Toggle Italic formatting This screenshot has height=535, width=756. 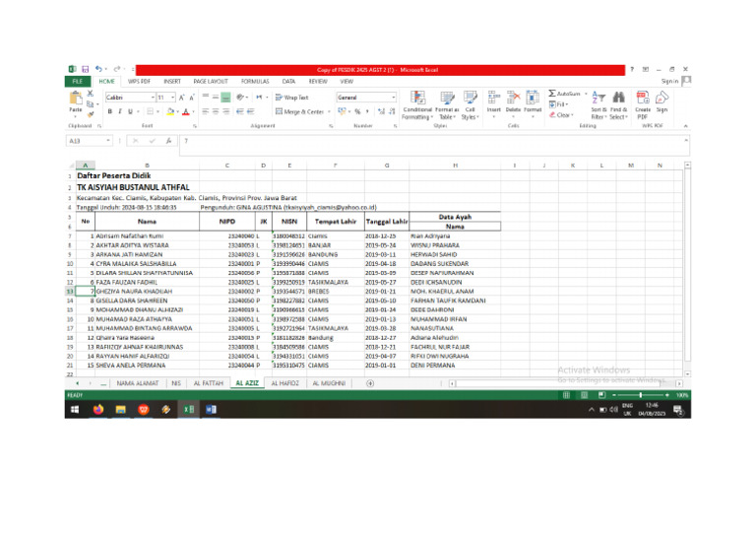pos(120,111)
